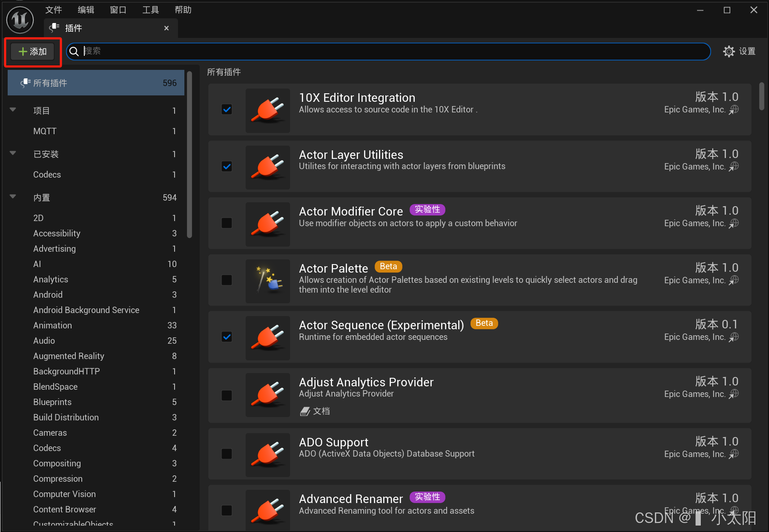
Task: Collapse the 内置 category arrow
Action: click(x=13, y=197)
